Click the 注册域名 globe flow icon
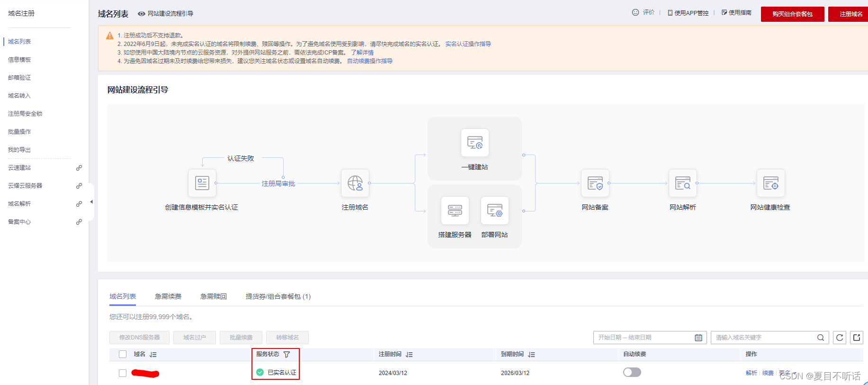This screenshot has width=868, height=385. point(355,183)
